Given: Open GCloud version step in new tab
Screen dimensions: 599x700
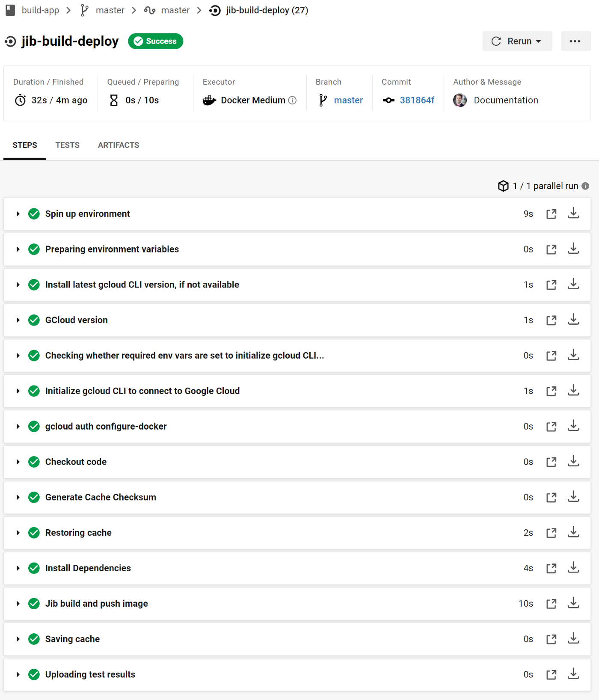Looking at the screenshot, I should click(551, 320).
